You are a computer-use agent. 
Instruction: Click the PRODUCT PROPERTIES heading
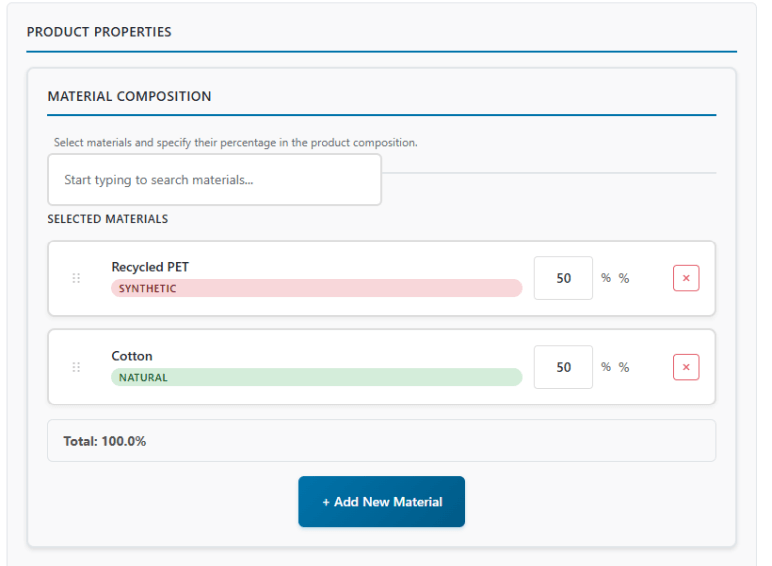[x=99, y=32]
